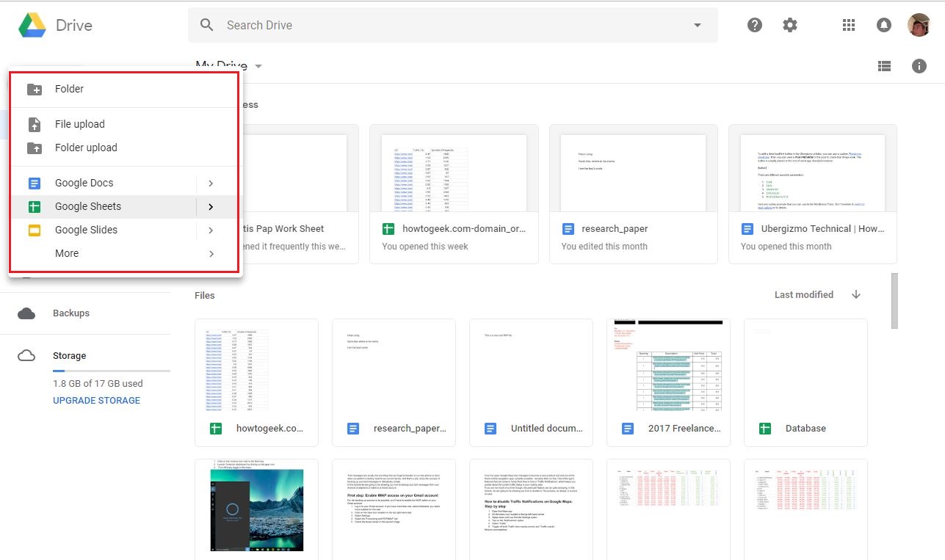
Task: Click the Storage cloud outline icon
Action: point(26,356)
